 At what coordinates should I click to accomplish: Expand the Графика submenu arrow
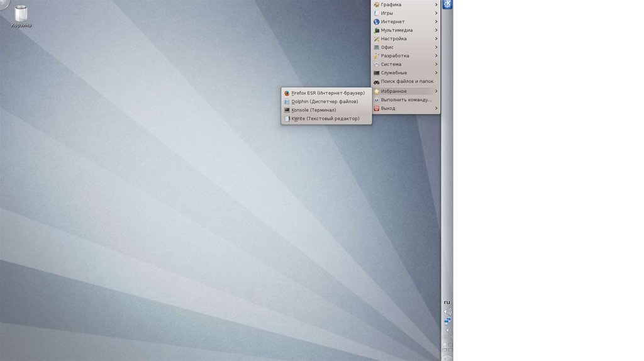(436, 4)
